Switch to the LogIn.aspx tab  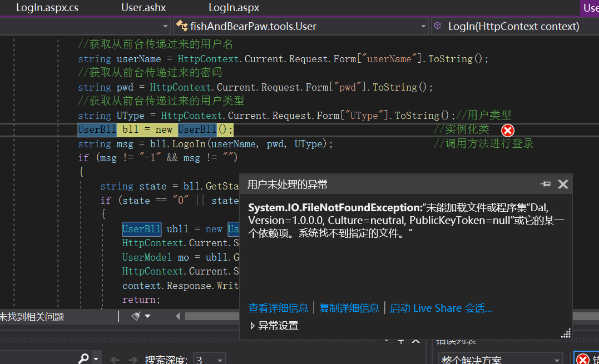pyautogui.click(x=234, y=8)
